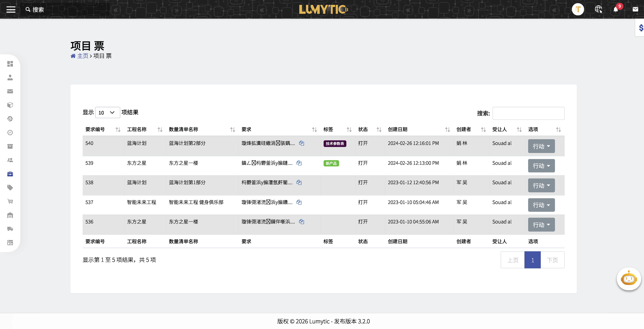Click the tag sidebar icon
The width and height of the screenshot is (644, 329).
[10, 188]
